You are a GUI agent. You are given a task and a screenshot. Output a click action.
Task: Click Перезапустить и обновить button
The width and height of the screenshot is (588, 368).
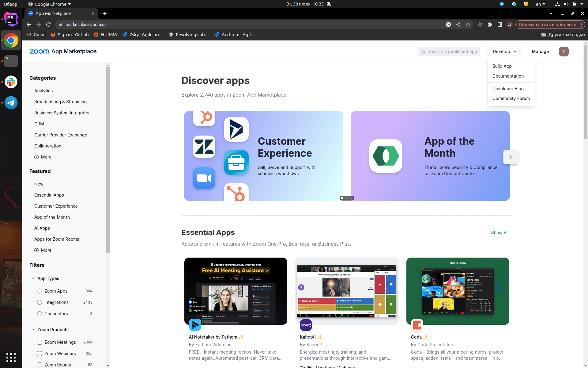click(x=550, y=25)
